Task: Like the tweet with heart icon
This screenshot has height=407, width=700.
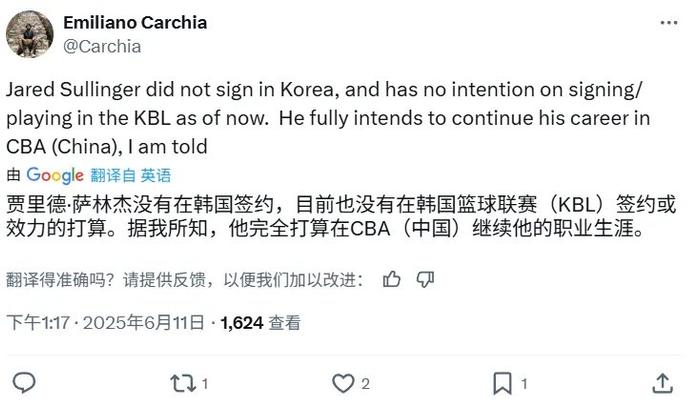Action: (343, 382)
